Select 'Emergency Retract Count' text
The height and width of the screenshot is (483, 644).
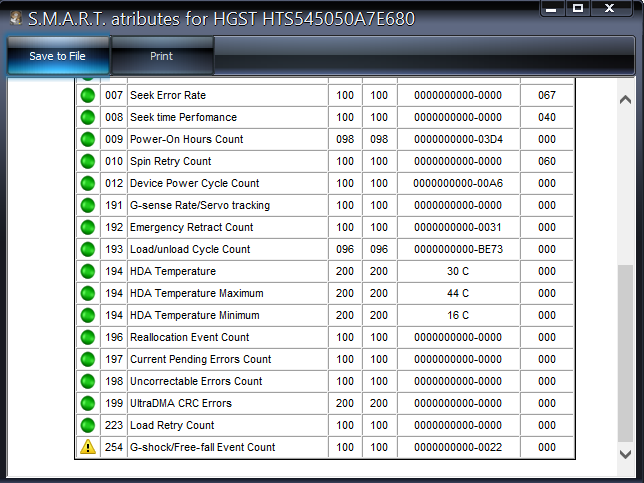pyautogui.click(x=192, y=227)
